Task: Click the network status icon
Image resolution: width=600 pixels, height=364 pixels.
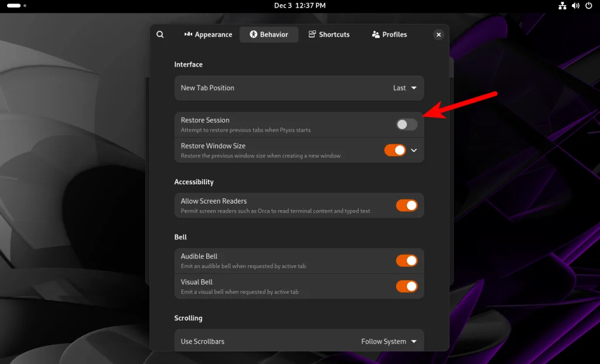Action: point(562,6)
